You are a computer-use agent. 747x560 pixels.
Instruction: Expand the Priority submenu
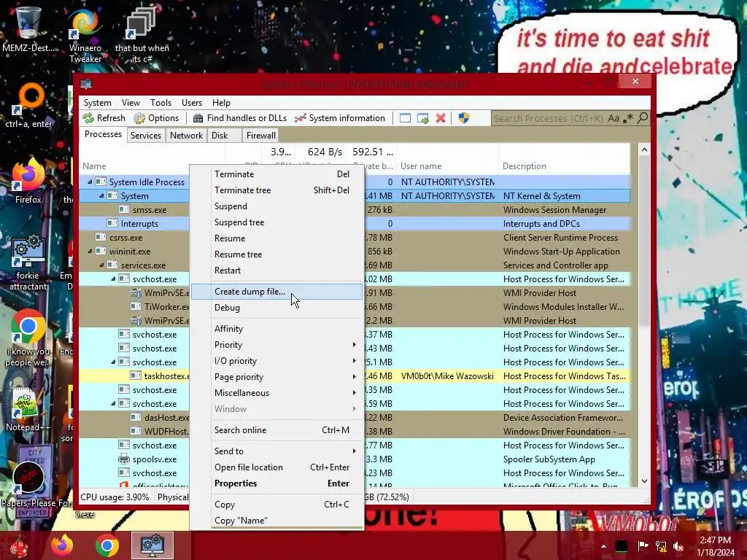[x=277, y=345]
